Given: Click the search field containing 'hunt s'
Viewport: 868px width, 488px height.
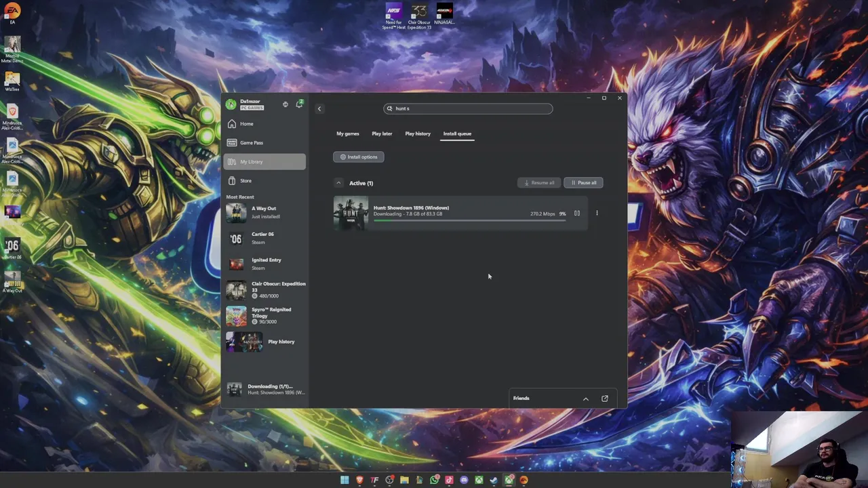Looking at the screenshot, I should (x=468, y=108).
